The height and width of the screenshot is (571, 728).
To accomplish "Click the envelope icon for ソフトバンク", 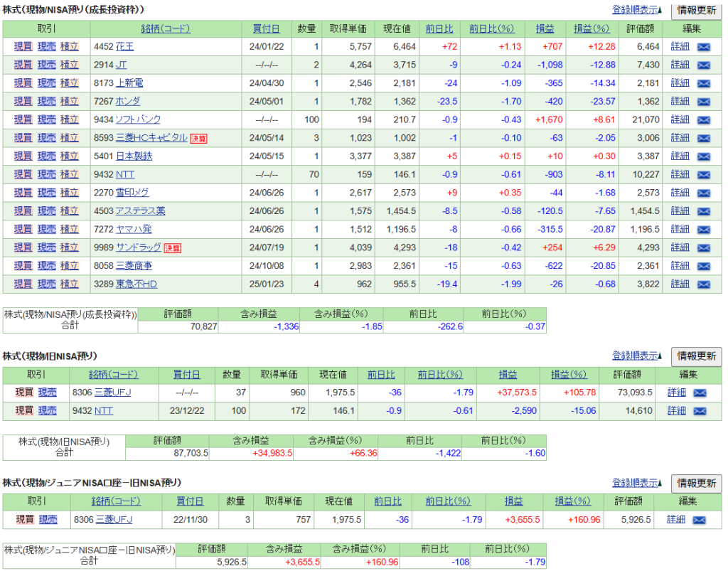I will coord(703,119).
